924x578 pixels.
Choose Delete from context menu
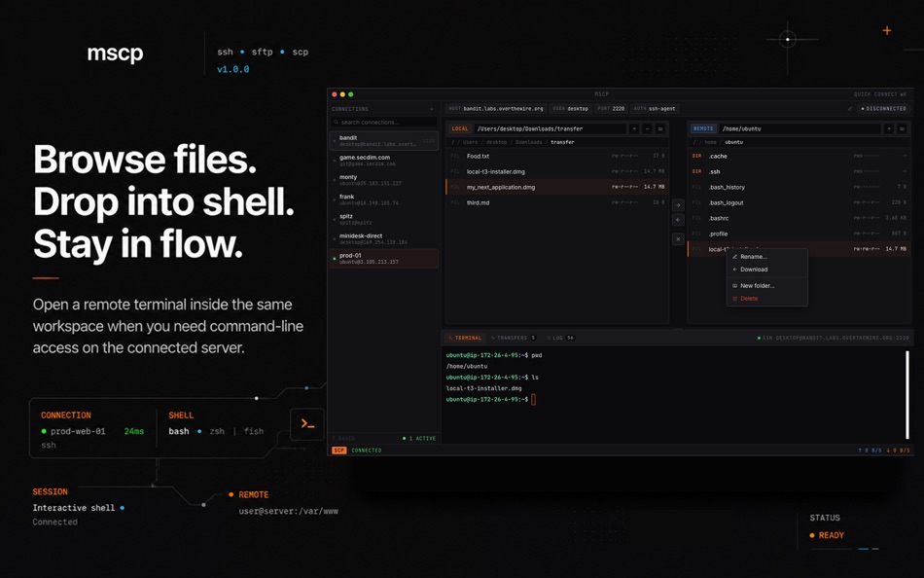(x=766, y=299)
